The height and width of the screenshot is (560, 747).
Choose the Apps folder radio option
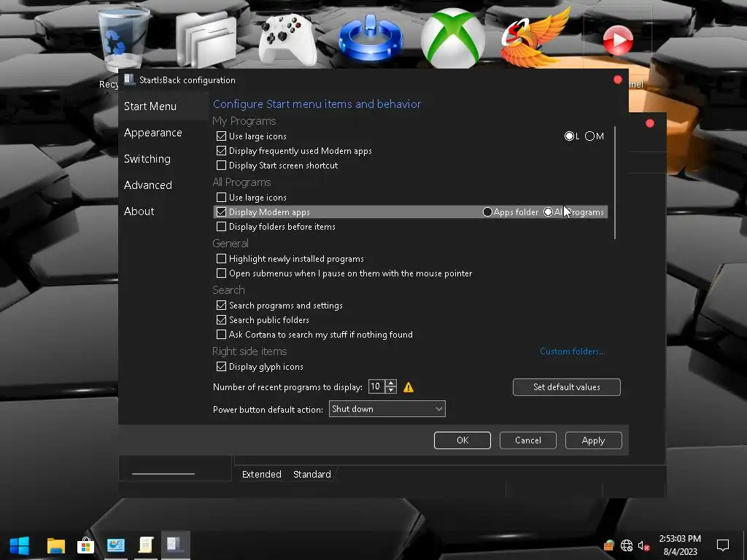pyautogui.click(x=487, y=212)
